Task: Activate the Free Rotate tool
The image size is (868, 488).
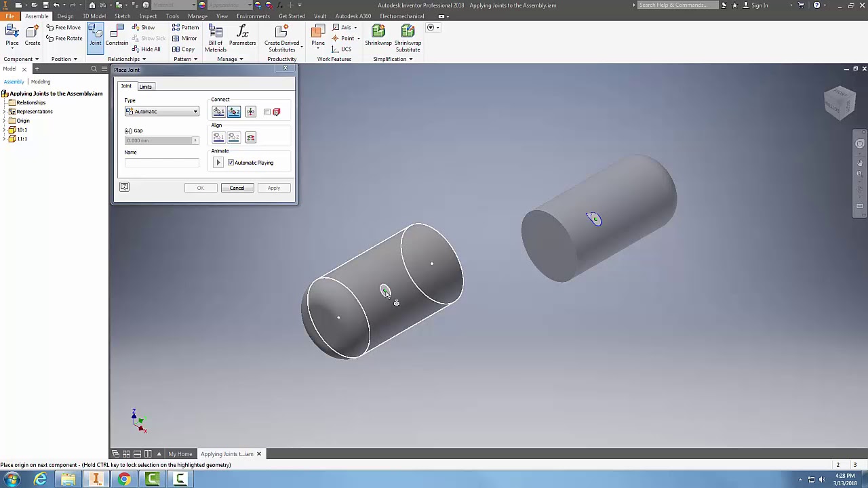Action: tap(64, 38)
